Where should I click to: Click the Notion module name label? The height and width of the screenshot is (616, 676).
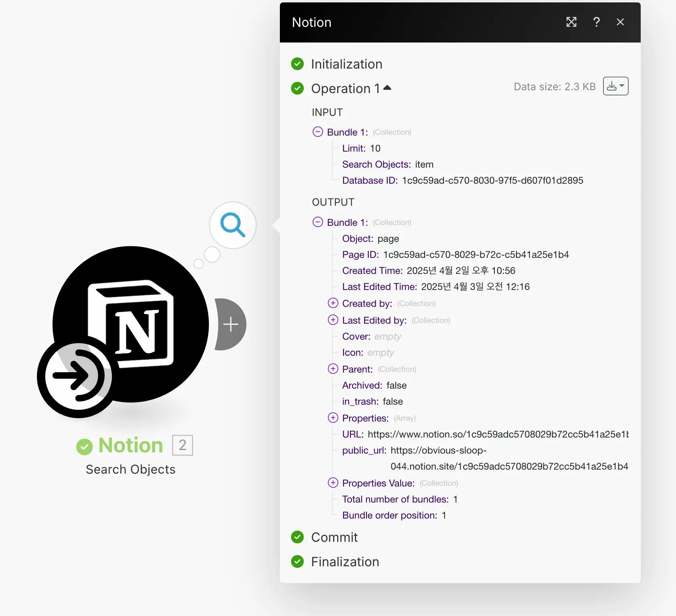[131, 445]
